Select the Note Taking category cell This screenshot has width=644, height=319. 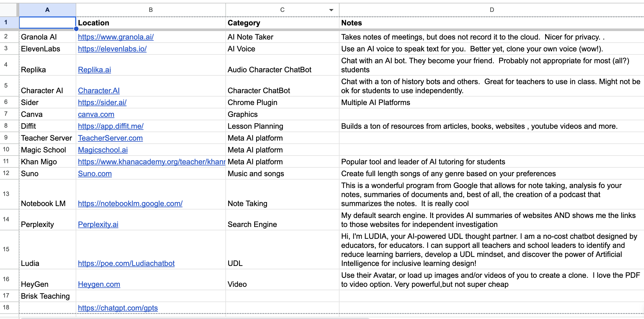click(282, 195)
